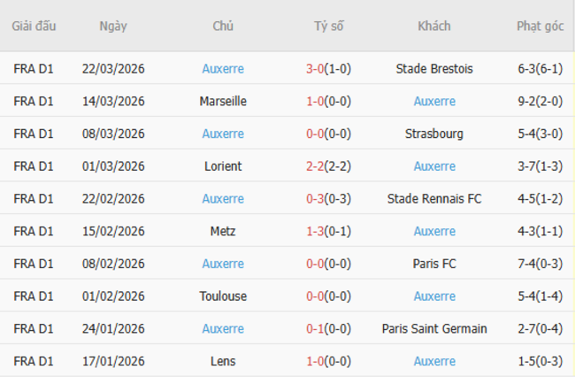Click the Ngày column header
Screen dimensions: 575x392
(113, 27)
